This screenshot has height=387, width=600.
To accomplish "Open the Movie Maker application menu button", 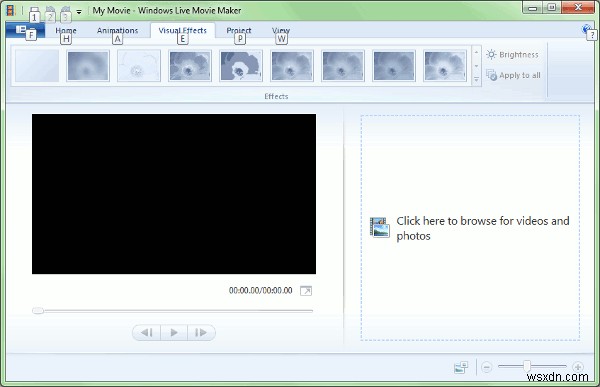I will pyautogui.click(x=25, y=30).
